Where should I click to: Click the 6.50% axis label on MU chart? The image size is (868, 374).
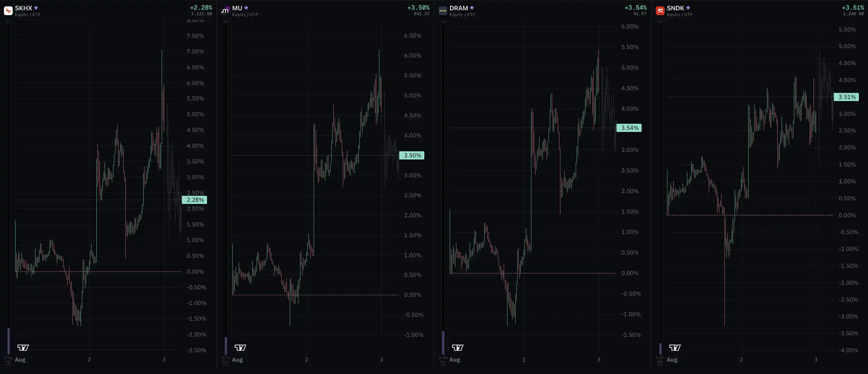coord(413,35)
